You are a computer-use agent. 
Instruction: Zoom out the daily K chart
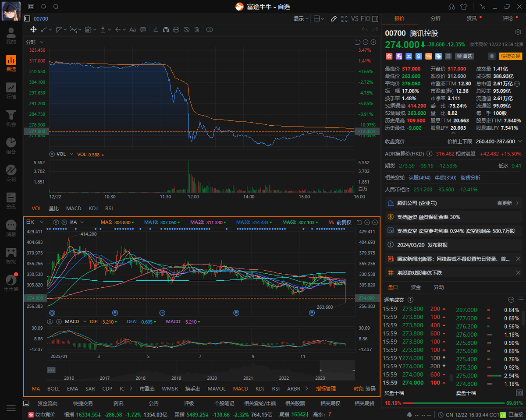(x=366, y=222)
